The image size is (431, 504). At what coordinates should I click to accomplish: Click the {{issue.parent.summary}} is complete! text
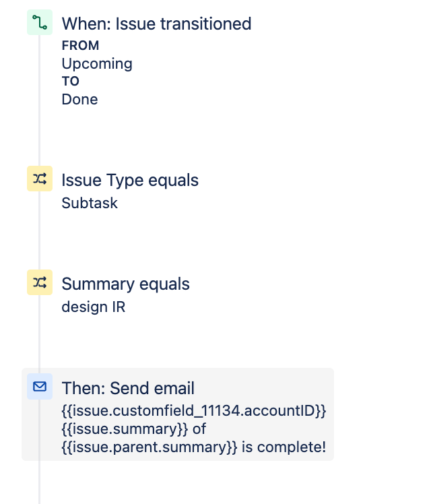[194, 447]
